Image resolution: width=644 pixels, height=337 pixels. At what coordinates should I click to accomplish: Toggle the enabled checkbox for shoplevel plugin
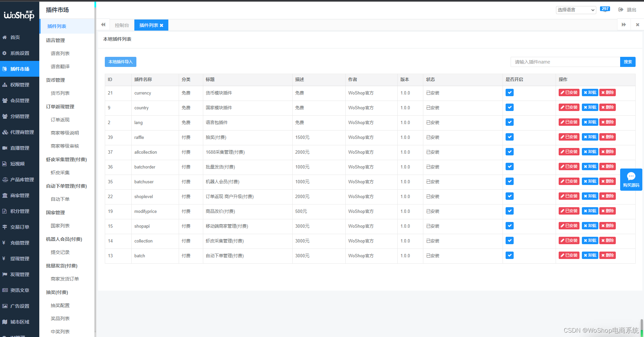point(510,196)
